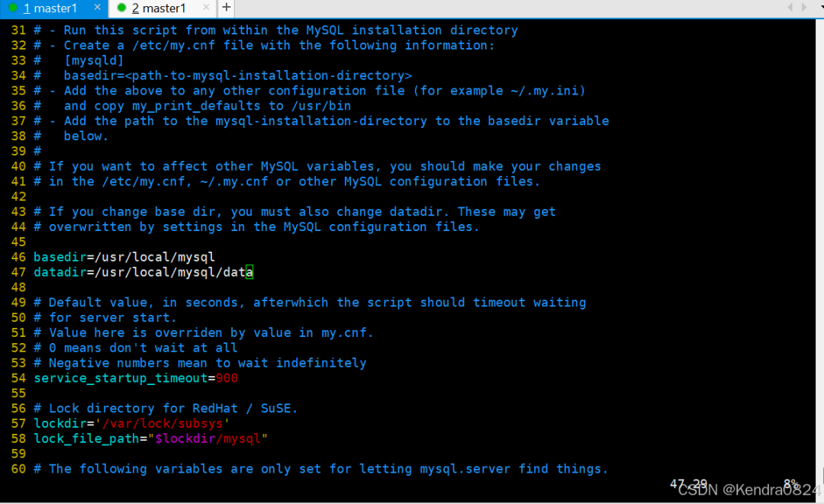This screenshot has height=504, width=824.
Task: Open the tab list dropdown arrow
Action: [x=820, y=8]
